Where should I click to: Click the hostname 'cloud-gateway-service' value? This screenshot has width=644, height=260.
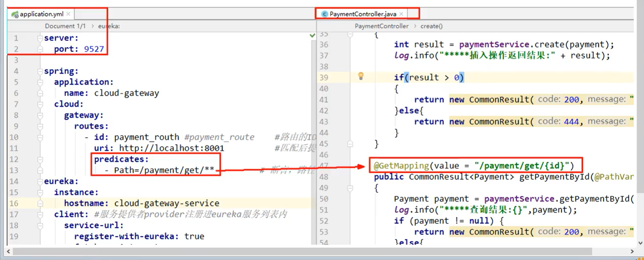166,203
